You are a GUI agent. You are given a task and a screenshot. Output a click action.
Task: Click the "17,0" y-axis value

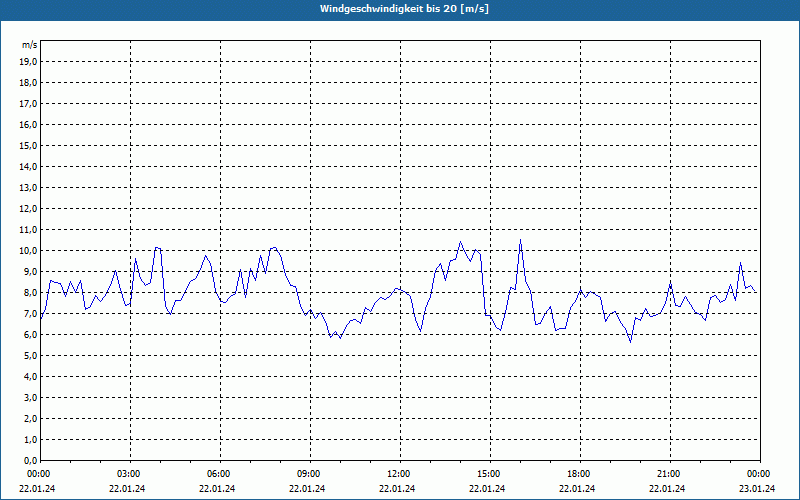[x=29, y=104]
